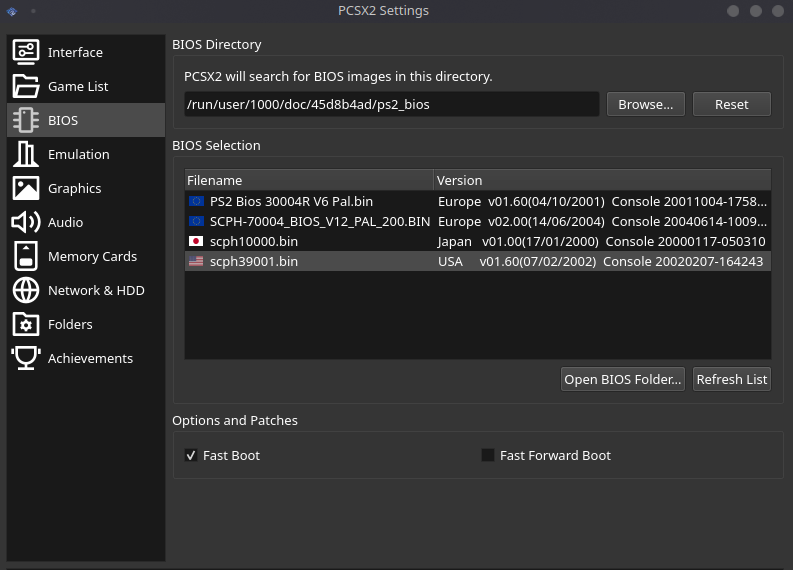Enable the Fast Forward Boot checkbox
The image size is (793, 570).
pyautogui.click(x=488, y=455)
